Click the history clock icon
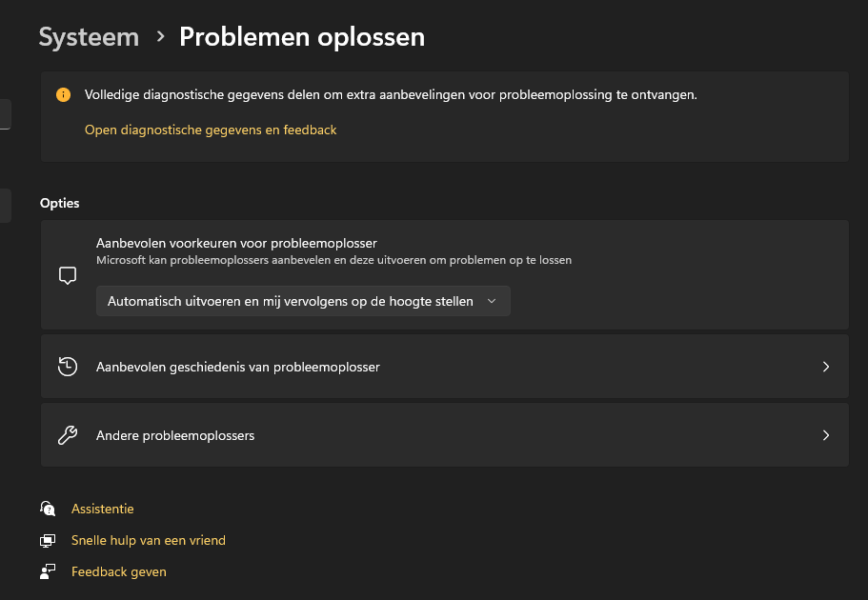The image size is (868, 600). (x=68, y=367)
